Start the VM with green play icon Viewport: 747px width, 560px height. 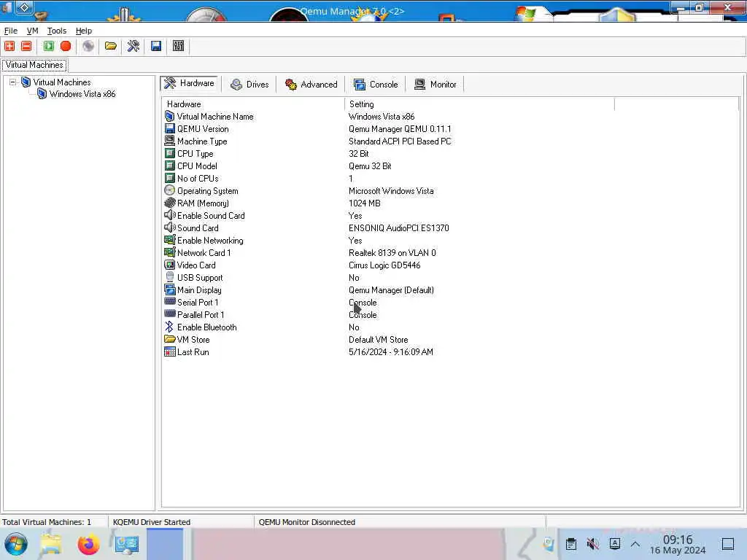coord(49,46)
